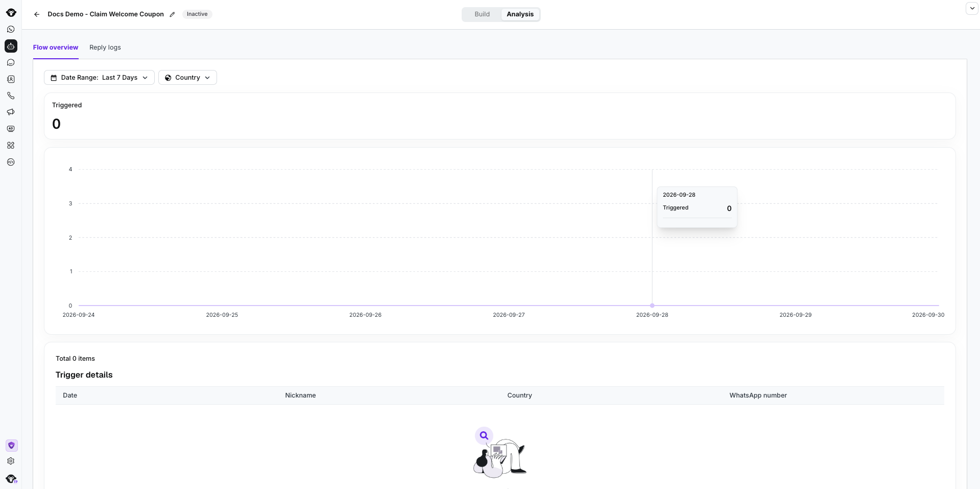Viewport: 980px width, 489px height.
Task: Select the Analysis segment
Action: pos(520,14)
